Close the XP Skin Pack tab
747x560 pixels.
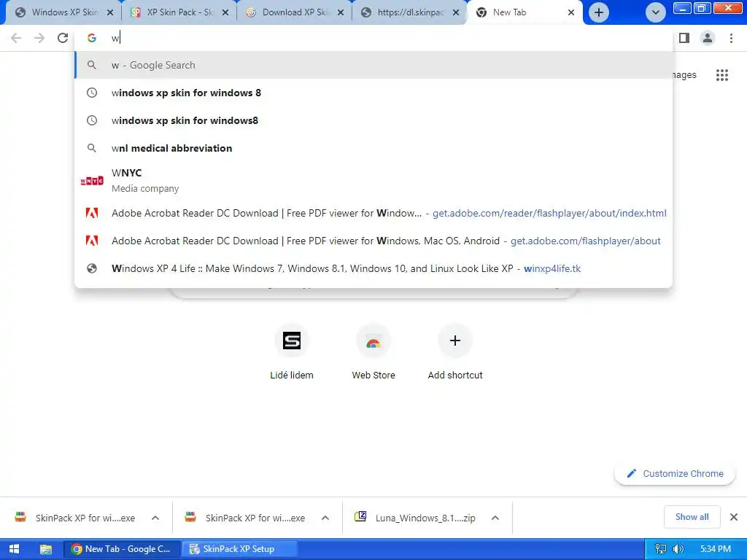[x=226, y=12]
